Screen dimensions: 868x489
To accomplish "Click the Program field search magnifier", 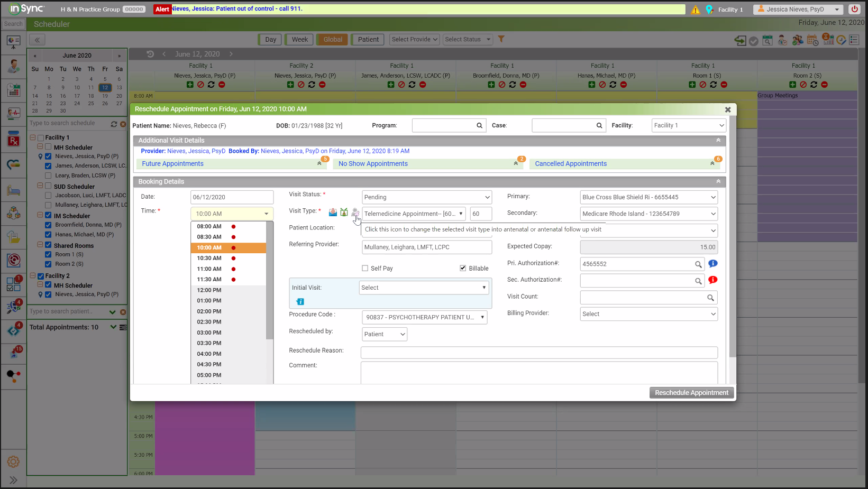I will (479, 125).
